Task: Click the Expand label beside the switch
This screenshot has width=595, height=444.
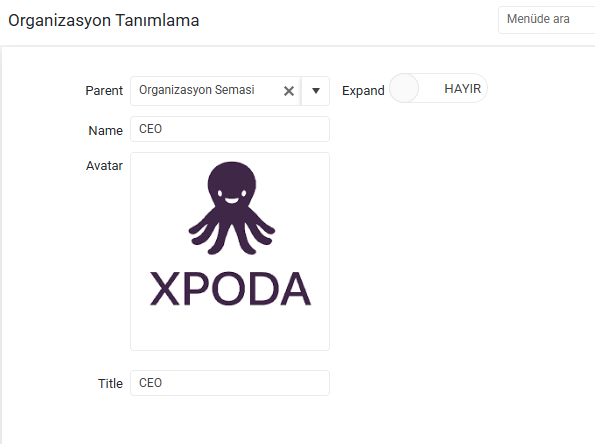Action: coord(363,91)
